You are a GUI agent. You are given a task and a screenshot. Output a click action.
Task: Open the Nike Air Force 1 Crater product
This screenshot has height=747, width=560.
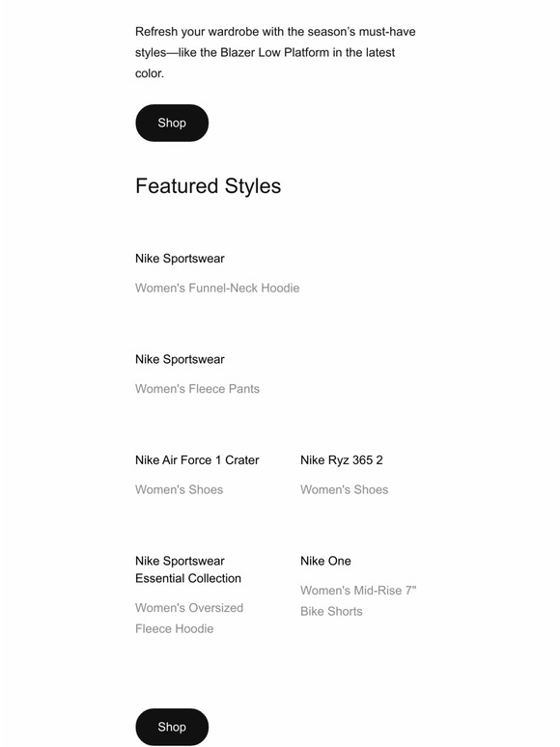[197, 460]
